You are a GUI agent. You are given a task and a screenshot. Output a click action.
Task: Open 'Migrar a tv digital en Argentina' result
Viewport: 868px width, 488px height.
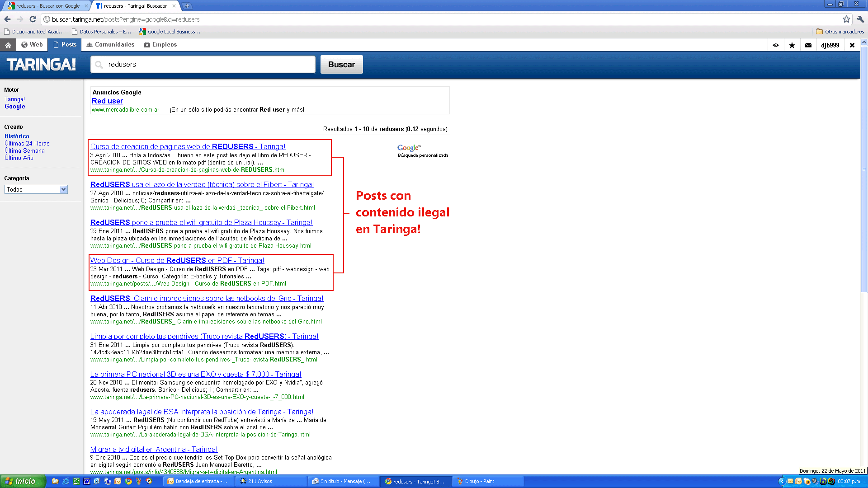click(x=154, y=449)
